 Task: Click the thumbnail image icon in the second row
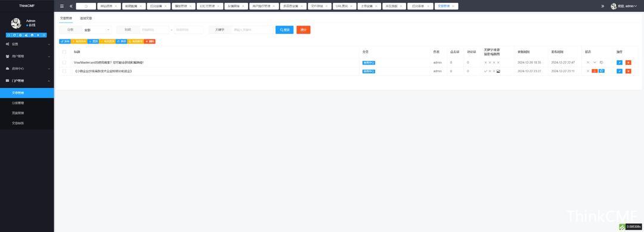498,71
